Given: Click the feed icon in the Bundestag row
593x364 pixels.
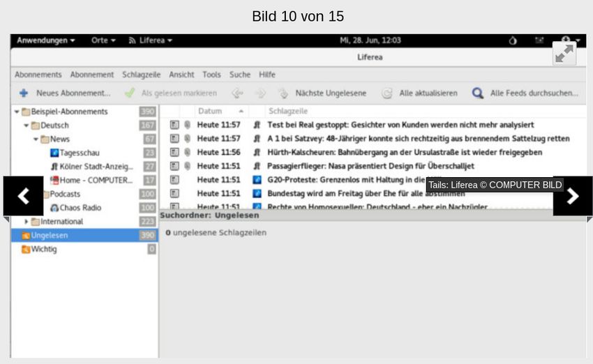Looking at the screenshot, I should tap(257, 194).
